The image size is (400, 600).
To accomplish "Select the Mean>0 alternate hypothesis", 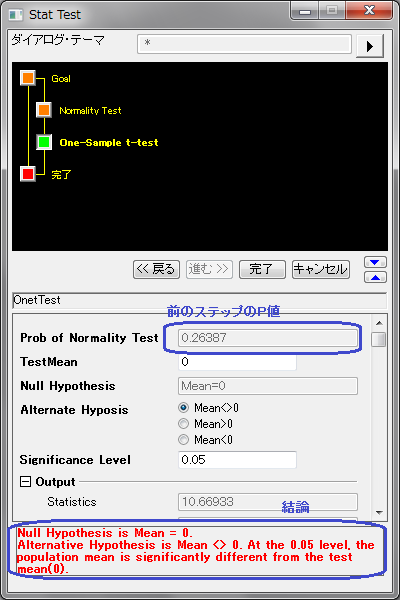I will pos(184,424).
